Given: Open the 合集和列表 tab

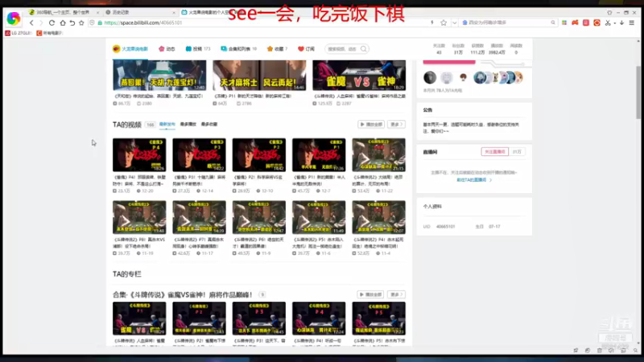Looking at the screenshot, I should pos(238,49).
